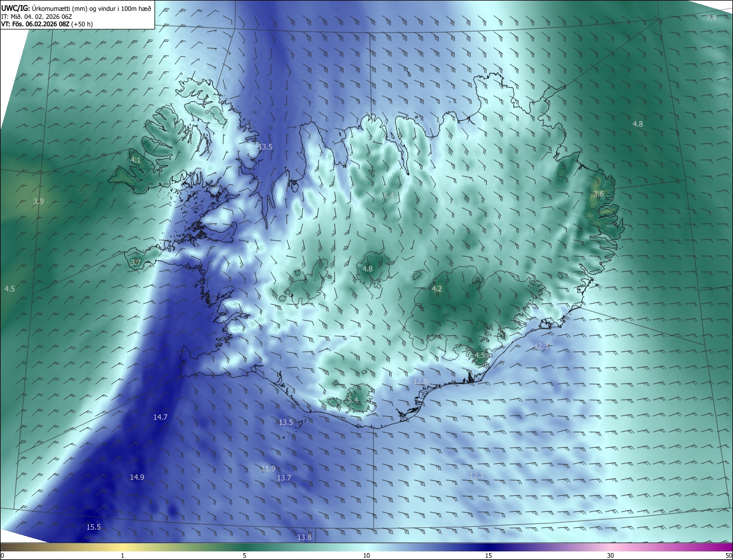Click the 14.7 value label
733x560 pixels.
[x=160, y=417]
